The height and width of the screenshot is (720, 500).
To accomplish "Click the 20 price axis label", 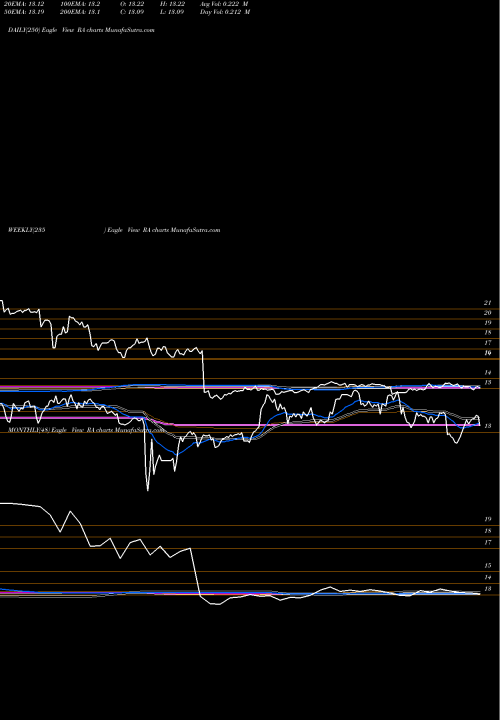I will [488, 313].
